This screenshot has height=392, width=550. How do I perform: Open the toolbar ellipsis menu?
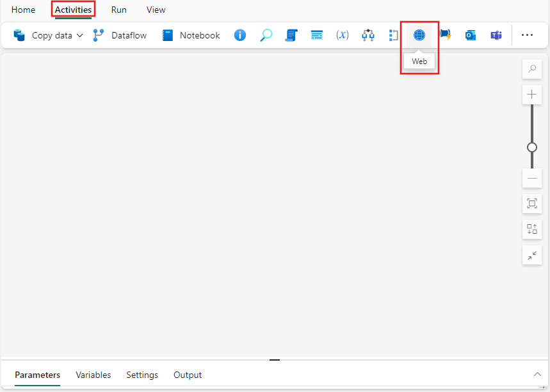(x=528, y=35)
